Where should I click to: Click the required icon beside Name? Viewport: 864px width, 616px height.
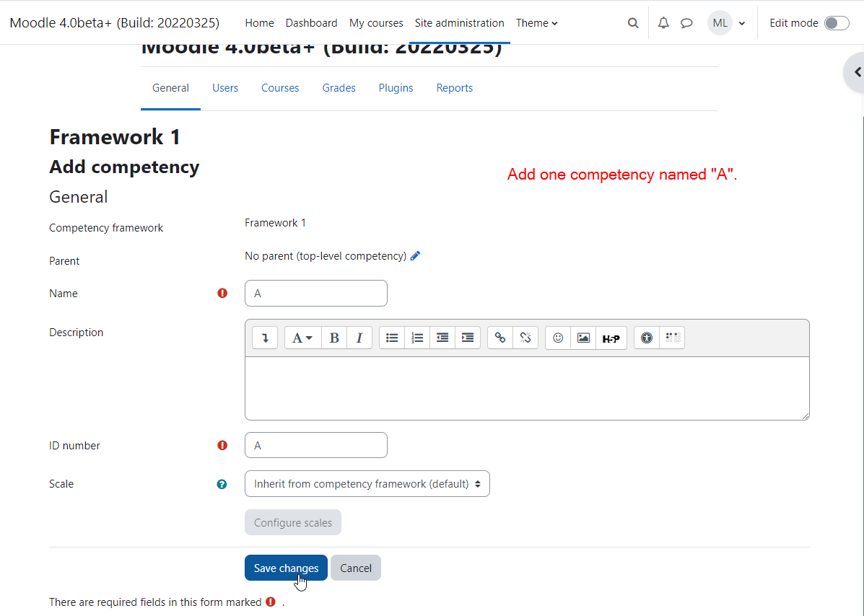tap(222, 294)
